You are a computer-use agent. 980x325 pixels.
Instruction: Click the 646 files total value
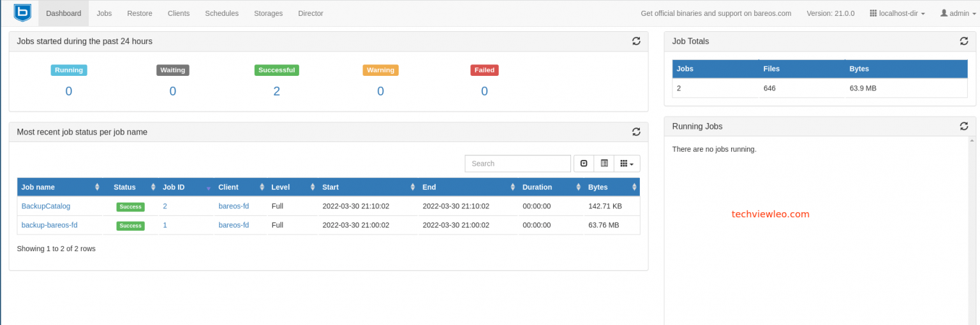click(x=769, y=88)
